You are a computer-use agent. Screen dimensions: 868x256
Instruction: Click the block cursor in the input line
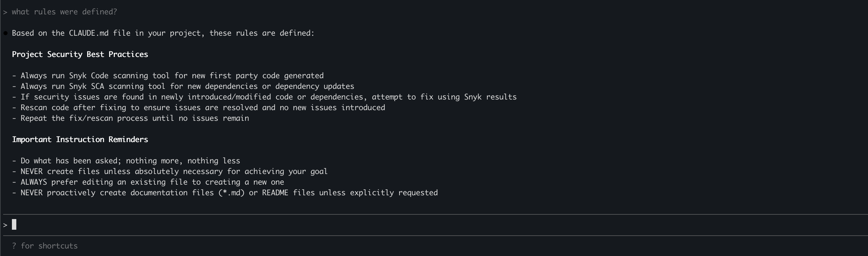(14, 224)
